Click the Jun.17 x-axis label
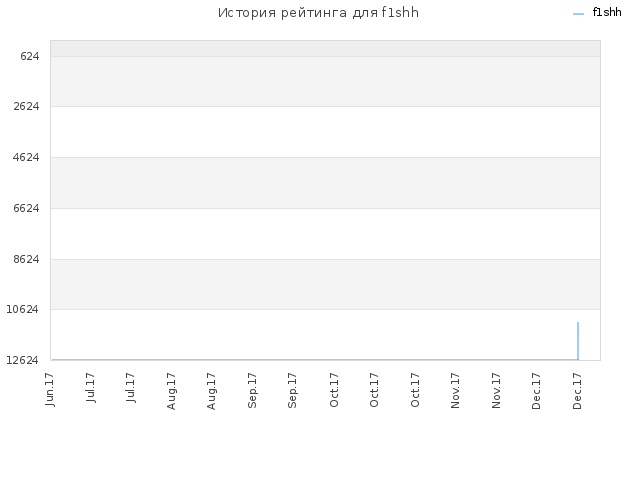This screenshot has width=640, height=480. pos(49,389)
